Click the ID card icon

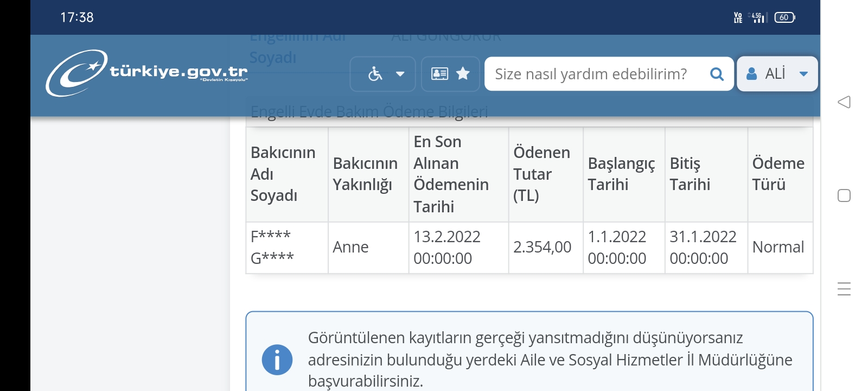pyautogui.click(x=439, y=74)
